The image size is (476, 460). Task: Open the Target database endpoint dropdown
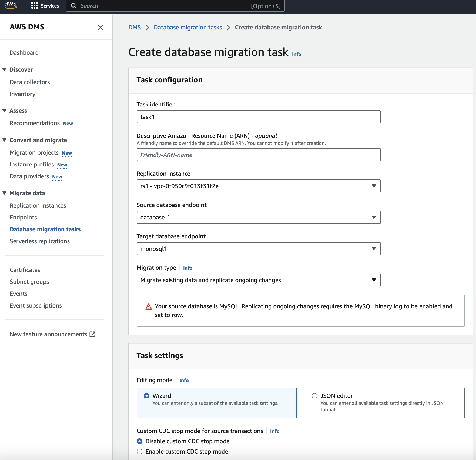[x=259, y=249]
